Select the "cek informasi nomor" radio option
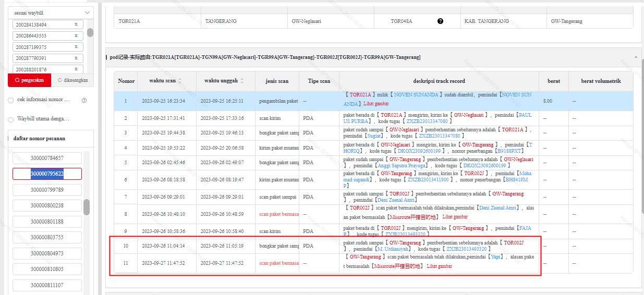 [x=11, y=100]
